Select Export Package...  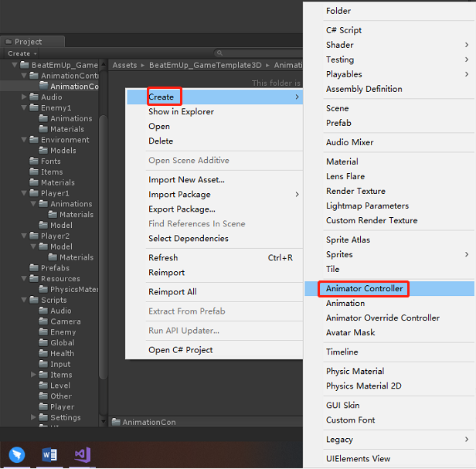pos(215,209)
